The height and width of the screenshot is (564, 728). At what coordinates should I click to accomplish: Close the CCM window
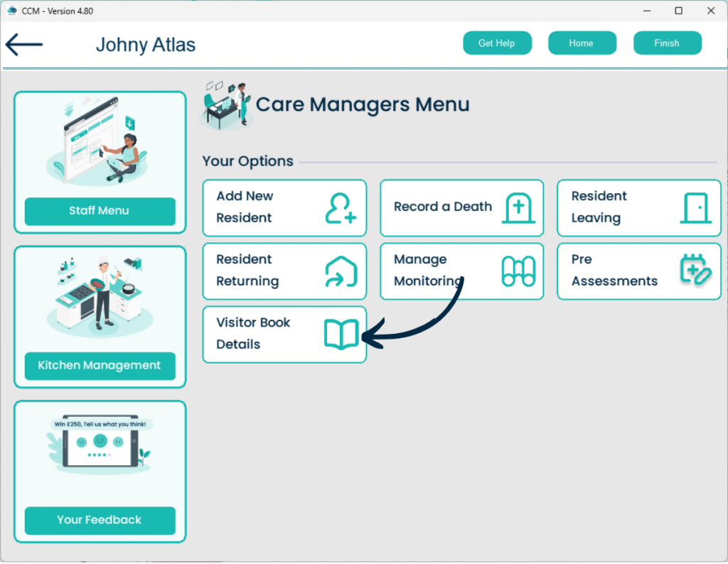[x=711, y=11]
